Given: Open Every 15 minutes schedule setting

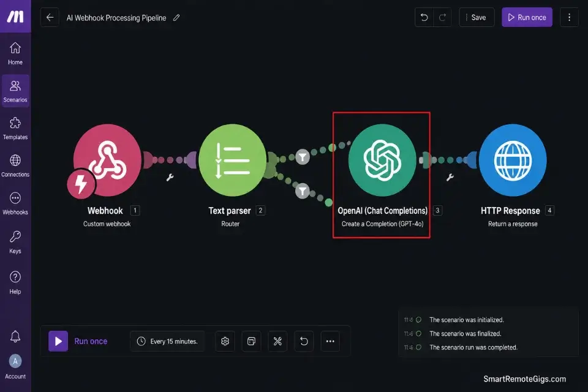Looking at the screenshot, I should tap(167, 341).
